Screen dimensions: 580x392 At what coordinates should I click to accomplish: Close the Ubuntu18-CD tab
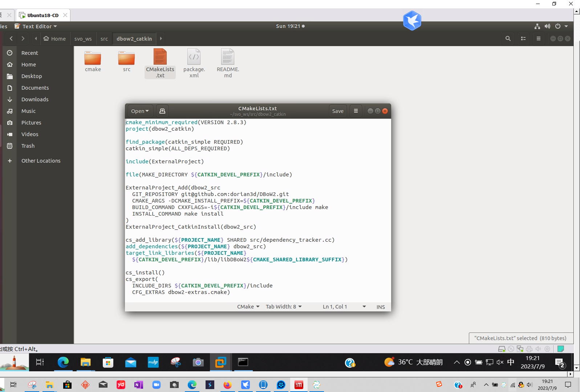coord(65,15)
